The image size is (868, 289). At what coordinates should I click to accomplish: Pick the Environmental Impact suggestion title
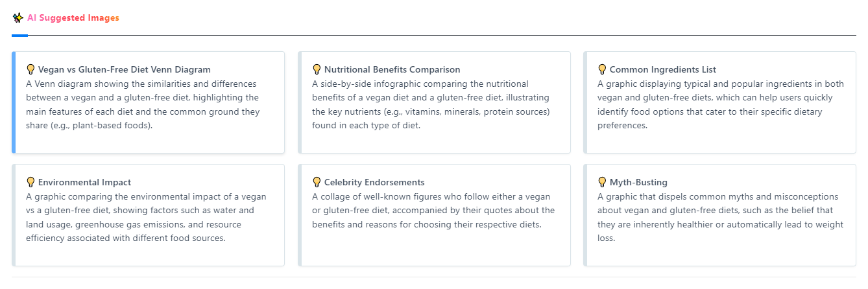(85, 182)
